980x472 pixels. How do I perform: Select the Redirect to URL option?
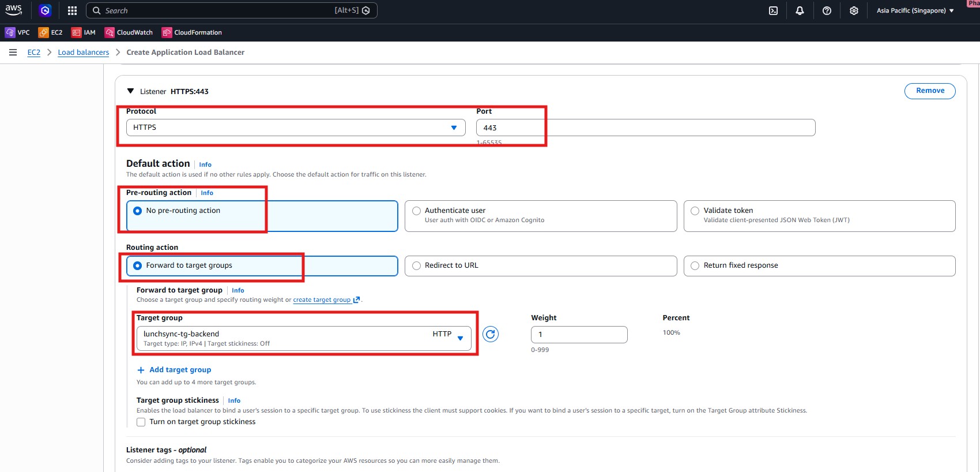pyautogui.click(x=417, y=266)
